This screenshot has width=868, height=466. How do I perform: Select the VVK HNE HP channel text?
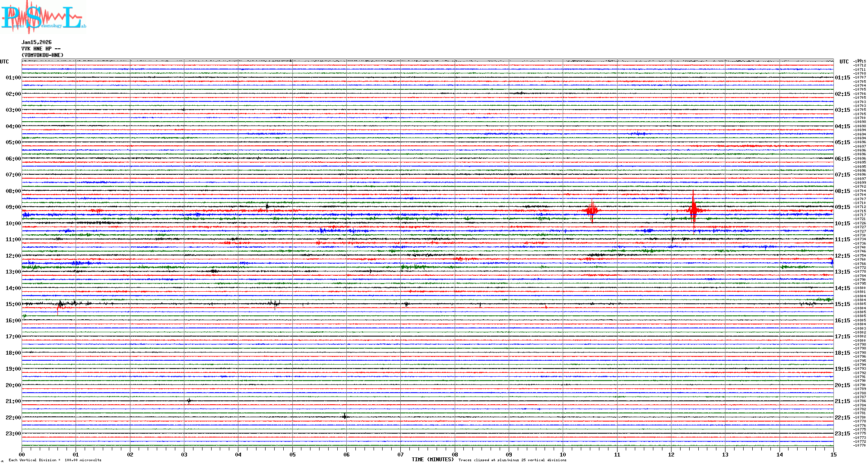tap(41, 49)
